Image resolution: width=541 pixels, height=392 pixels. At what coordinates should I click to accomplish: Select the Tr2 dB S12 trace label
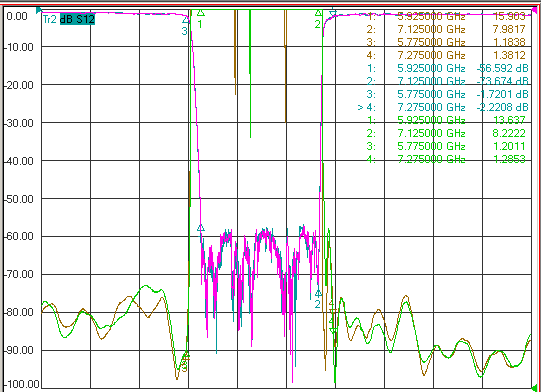(68, 19)
